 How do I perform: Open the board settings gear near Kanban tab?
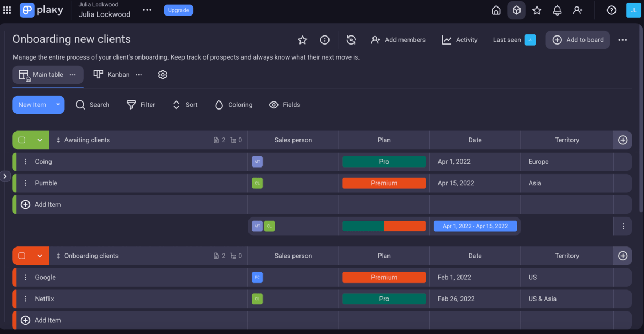click(163, 75)
